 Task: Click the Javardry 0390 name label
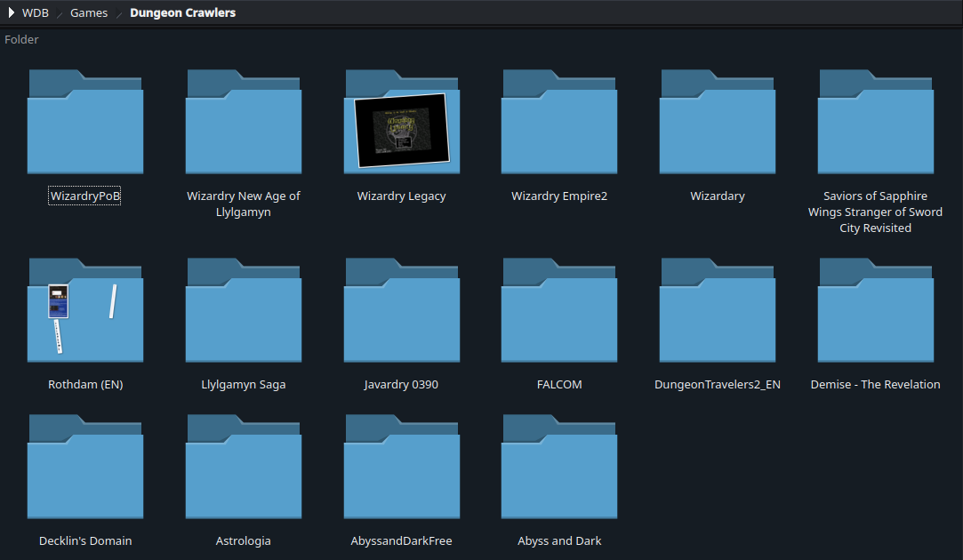401,384
